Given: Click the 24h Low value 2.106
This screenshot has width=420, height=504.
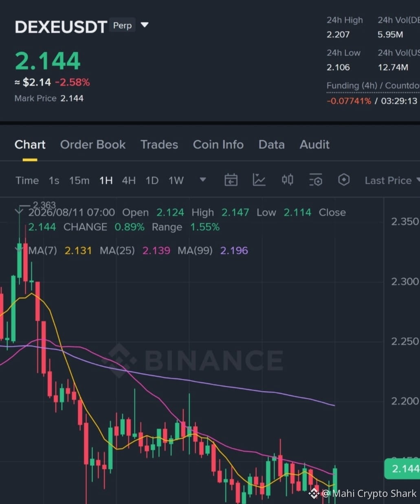Looking at the screenshot, I should (338, 67).
